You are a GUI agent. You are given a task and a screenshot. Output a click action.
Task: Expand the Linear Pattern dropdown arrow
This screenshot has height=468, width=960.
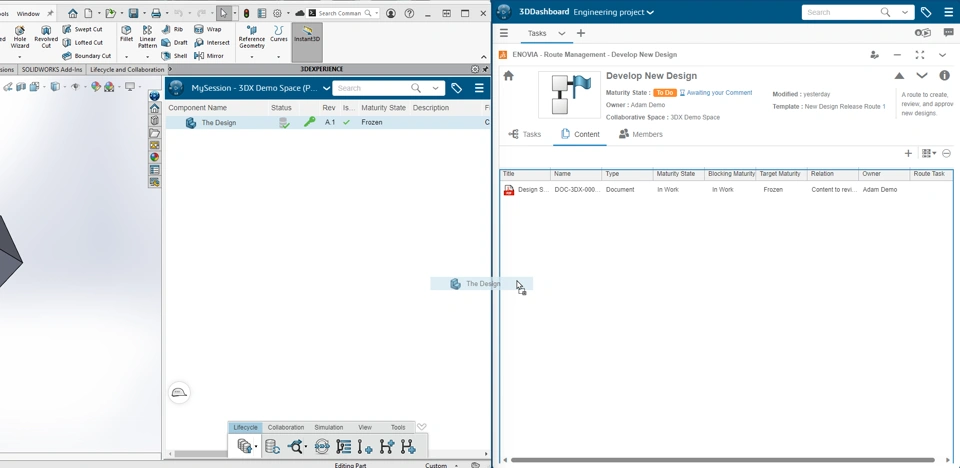click(x=148, y=57)
